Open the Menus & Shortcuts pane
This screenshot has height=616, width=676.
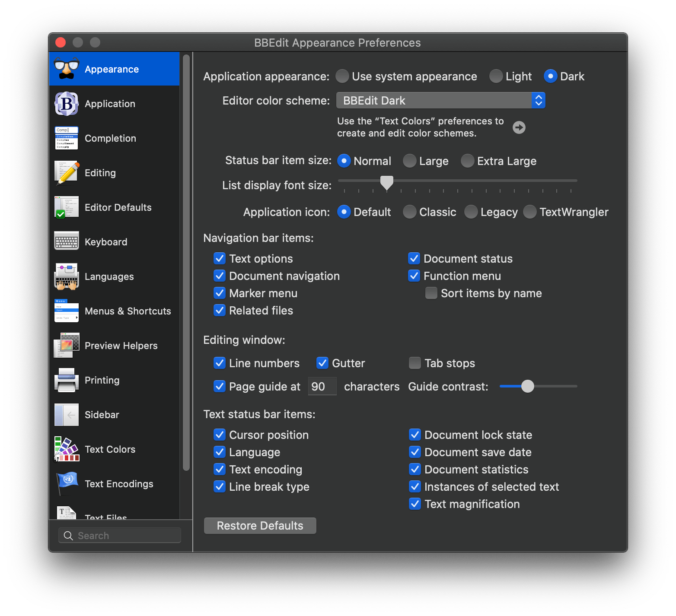(x=128, y=311)
